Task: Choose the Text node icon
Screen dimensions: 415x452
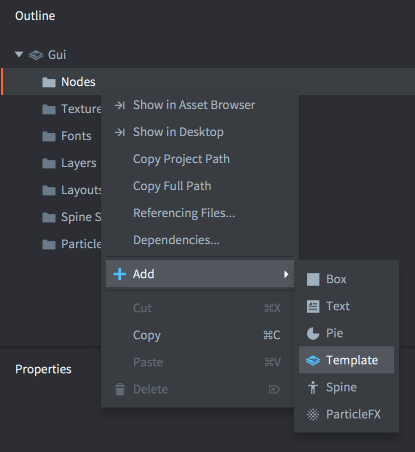Action: [x=313, y=306]
